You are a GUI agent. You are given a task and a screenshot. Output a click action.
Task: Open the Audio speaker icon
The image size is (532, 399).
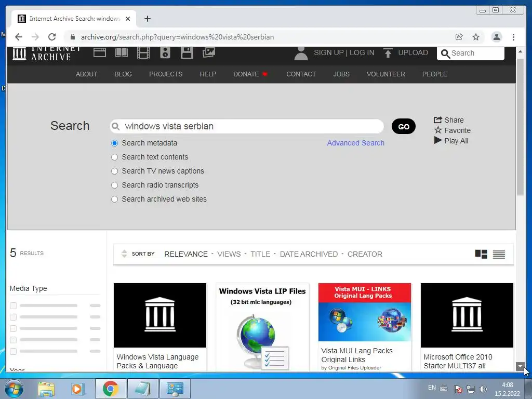tap(165, 52)
